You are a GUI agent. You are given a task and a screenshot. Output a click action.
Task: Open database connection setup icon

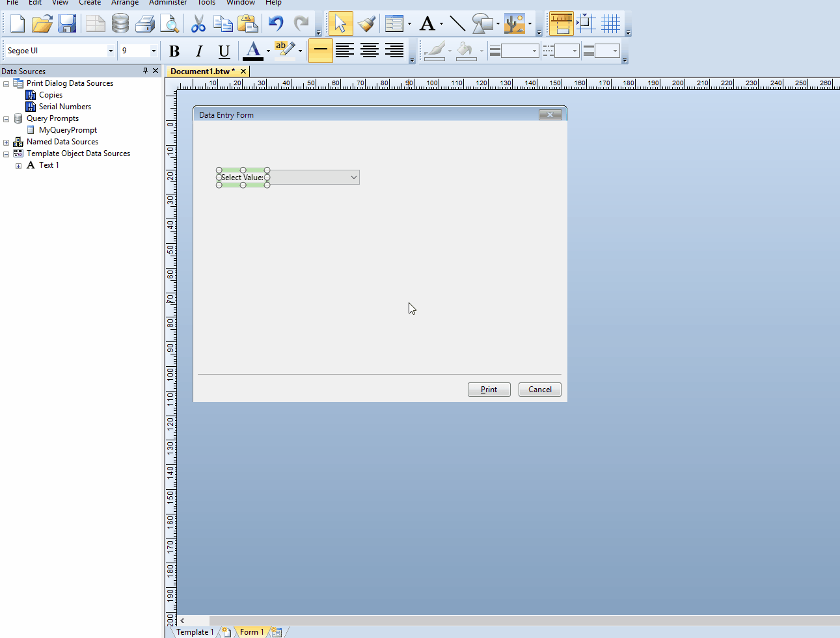click(120, 24)
